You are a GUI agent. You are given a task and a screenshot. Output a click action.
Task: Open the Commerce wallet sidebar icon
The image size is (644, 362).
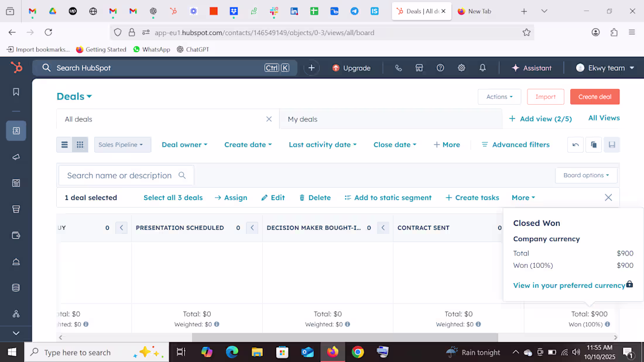click(x=16, y=236)
